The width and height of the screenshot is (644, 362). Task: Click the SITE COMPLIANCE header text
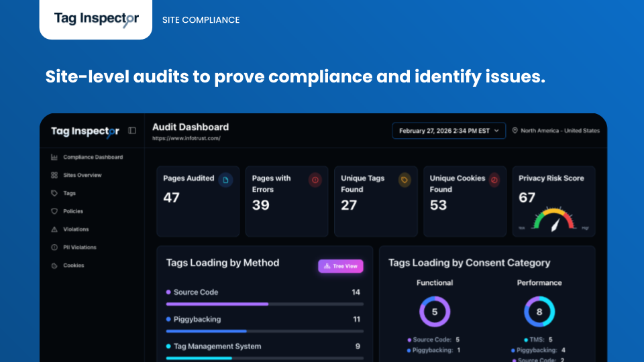coord(201,20)
